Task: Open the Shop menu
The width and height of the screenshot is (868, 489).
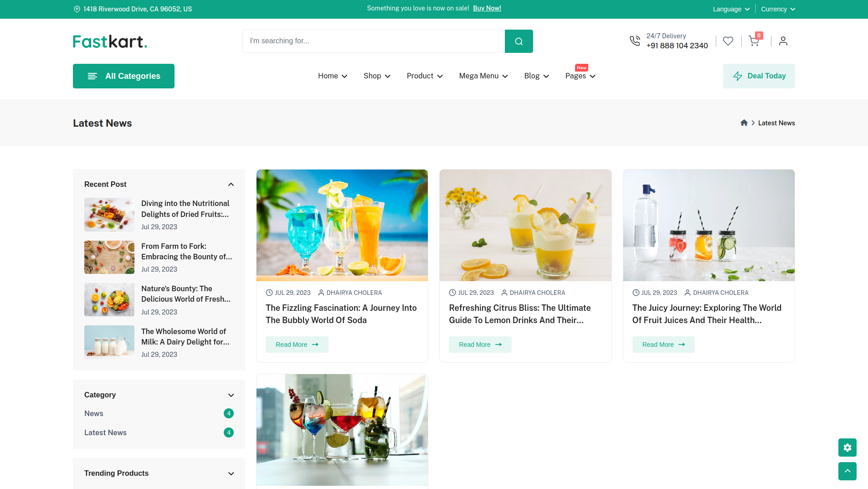Action: 377,76
